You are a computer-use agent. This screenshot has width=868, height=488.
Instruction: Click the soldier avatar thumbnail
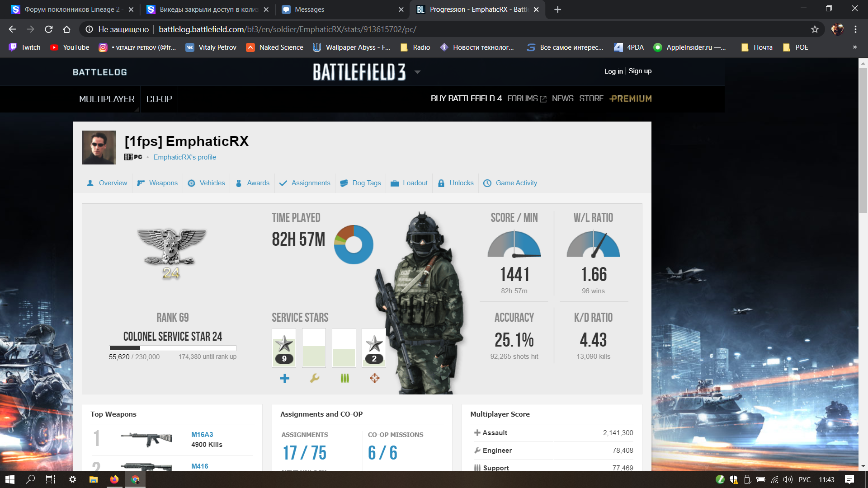(99, 148)
